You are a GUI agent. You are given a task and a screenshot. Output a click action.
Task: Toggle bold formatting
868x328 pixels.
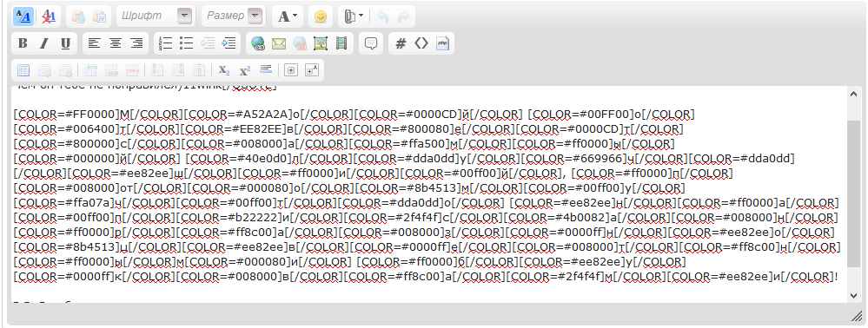pos(23,43)
